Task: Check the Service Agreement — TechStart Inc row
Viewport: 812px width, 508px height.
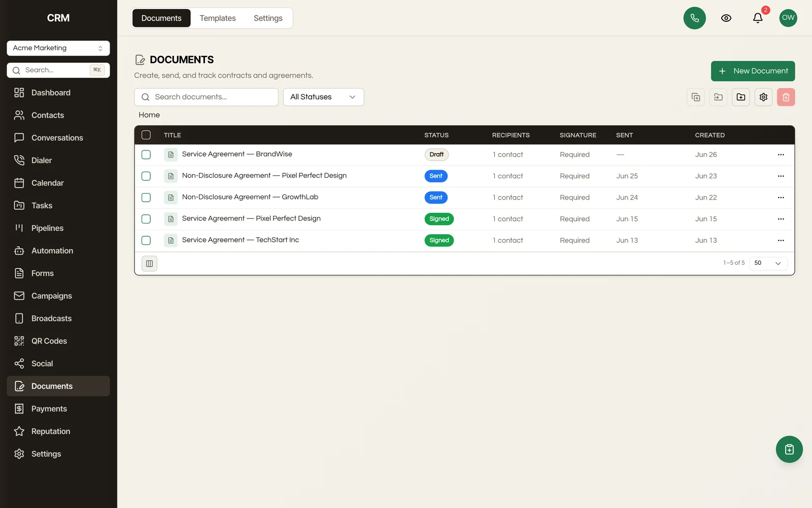Action: coord(146,240)
